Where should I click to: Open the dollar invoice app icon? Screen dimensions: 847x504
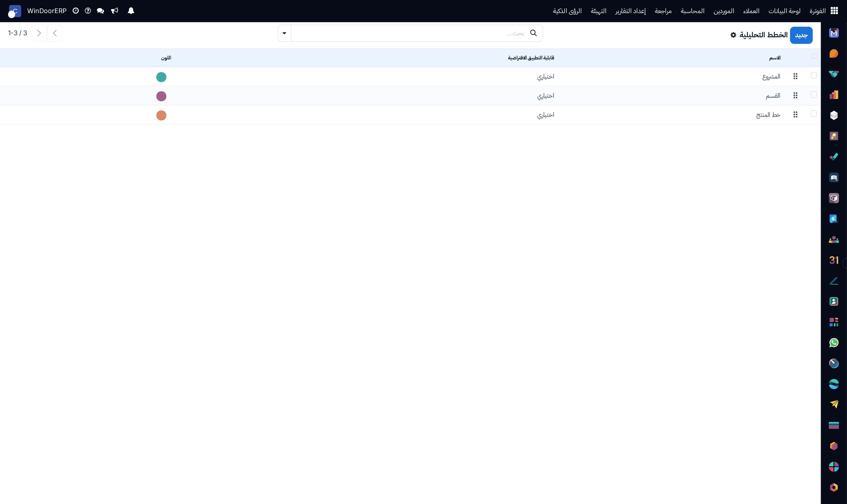tap(834, 219)
